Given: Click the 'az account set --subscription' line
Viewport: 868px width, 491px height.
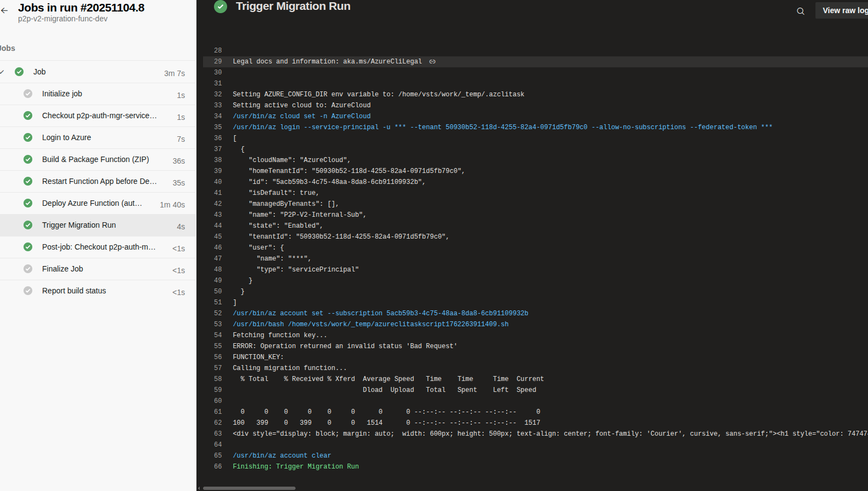Looking at the screenshot, I should 380,314.
